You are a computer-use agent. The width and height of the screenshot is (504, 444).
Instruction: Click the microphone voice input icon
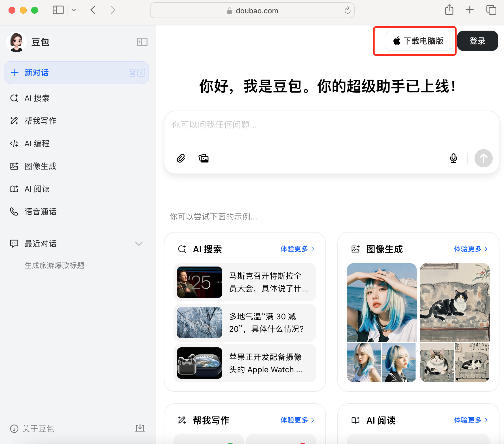click(x=454, y=158)
